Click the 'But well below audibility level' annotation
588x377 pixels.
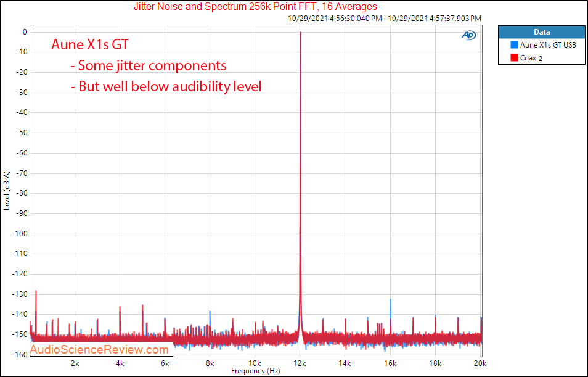click(166, 86)
